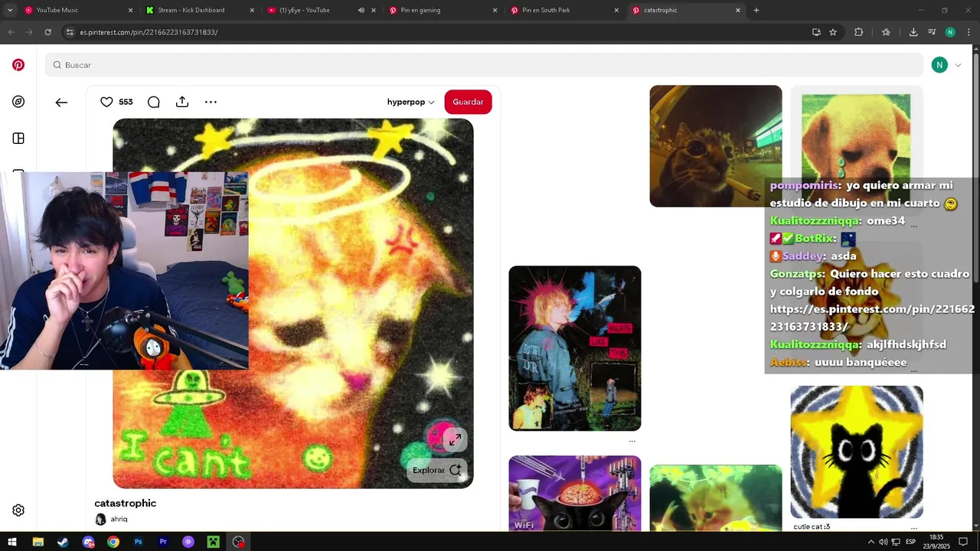Open the tab search dropdown arrow

(x=10, y=10)
